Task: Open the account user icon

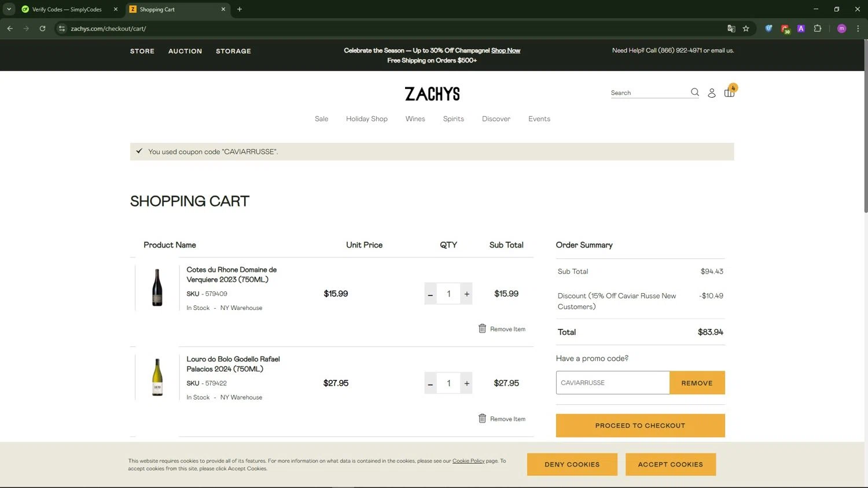Action: pyautogui.click(x=712, y=93)
